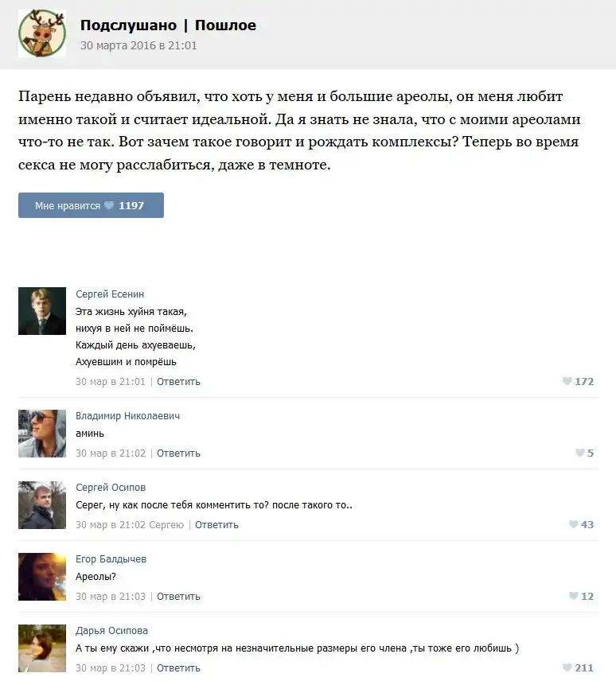Click heart icon showing 43 likes

(x=574, y=524)
